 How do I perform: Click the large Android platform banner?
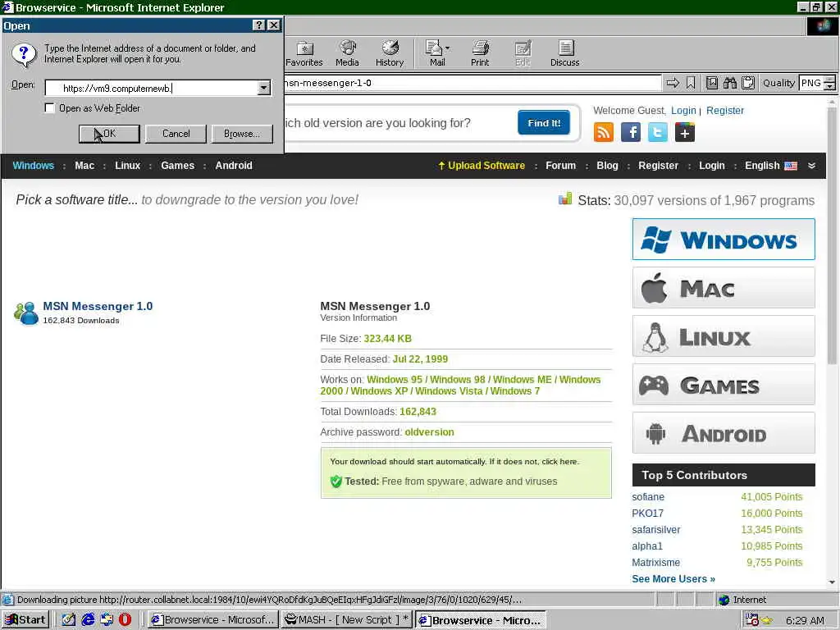coord(724,432)
